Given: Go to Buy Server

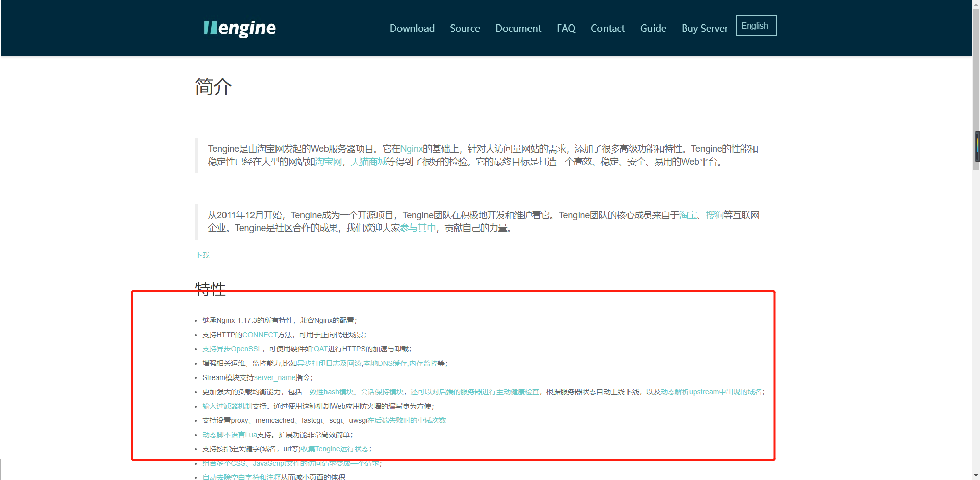Looking at the screenshot, I should click(x=705, y=28).
